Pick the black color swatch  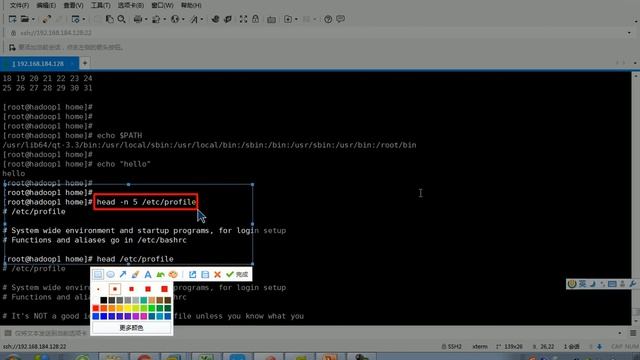point(104,300)
